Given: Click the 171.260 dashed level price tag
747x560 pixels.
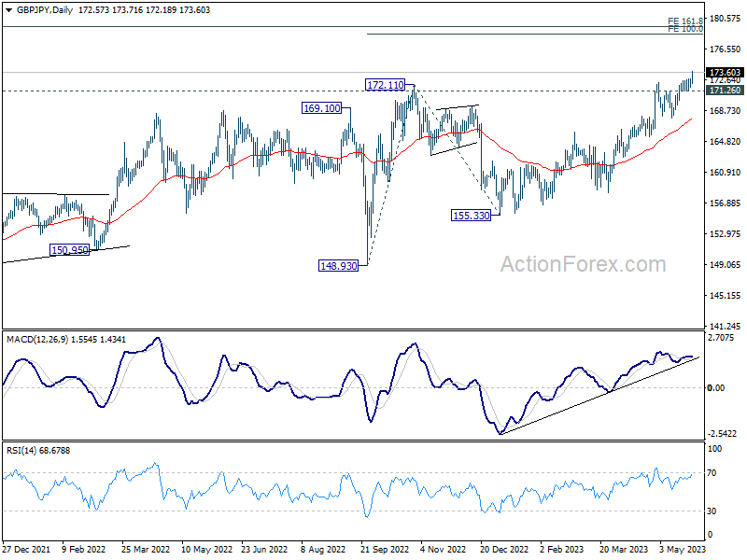Looking at the screenshot, I should [725, 90].
